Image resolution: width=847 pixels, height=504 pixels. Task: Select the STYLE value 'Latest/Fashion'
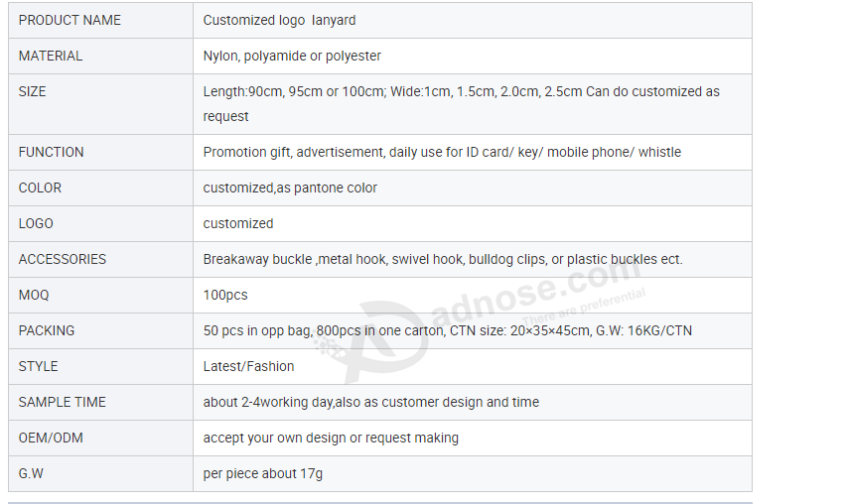(x=248, y=366)
